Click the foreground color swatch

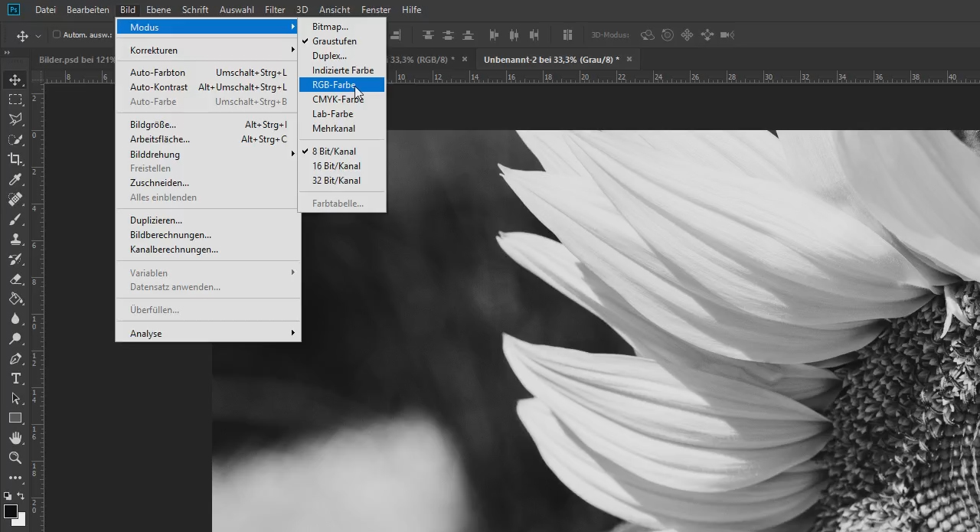tap(11, 511)
